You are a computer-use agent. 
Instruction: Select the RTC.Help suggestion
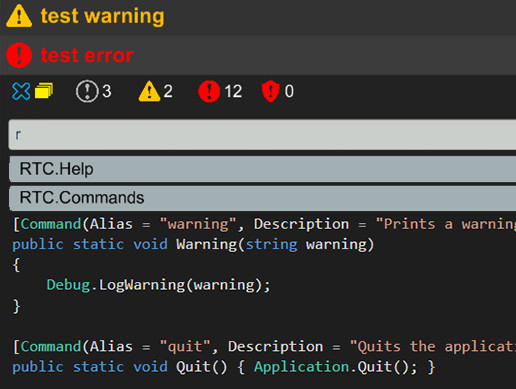[x=262, y=169]
